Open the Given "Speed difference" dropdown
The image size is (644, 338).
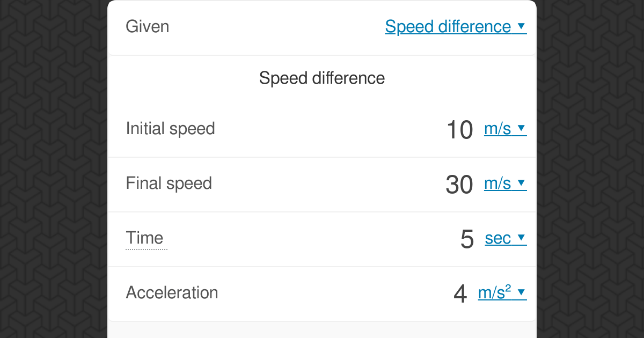(x=448, y=26)
